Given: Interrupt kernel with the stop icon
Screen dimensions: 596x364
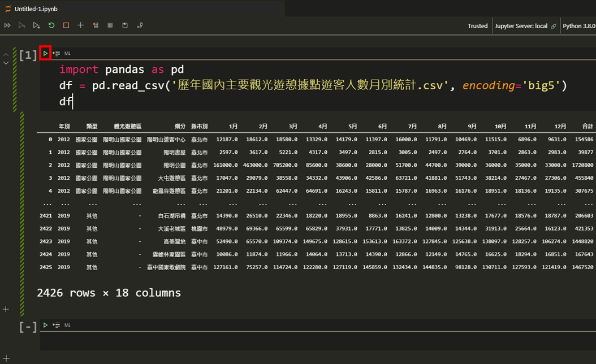Looking at the screenshot, I should (x=66, y=25).
